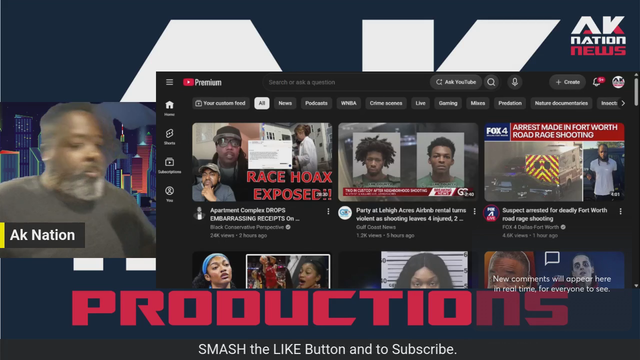Viewport: 640px width, 360px height.
Task: Select the Nature documentaries filter chip
Action: pos(561,103)
